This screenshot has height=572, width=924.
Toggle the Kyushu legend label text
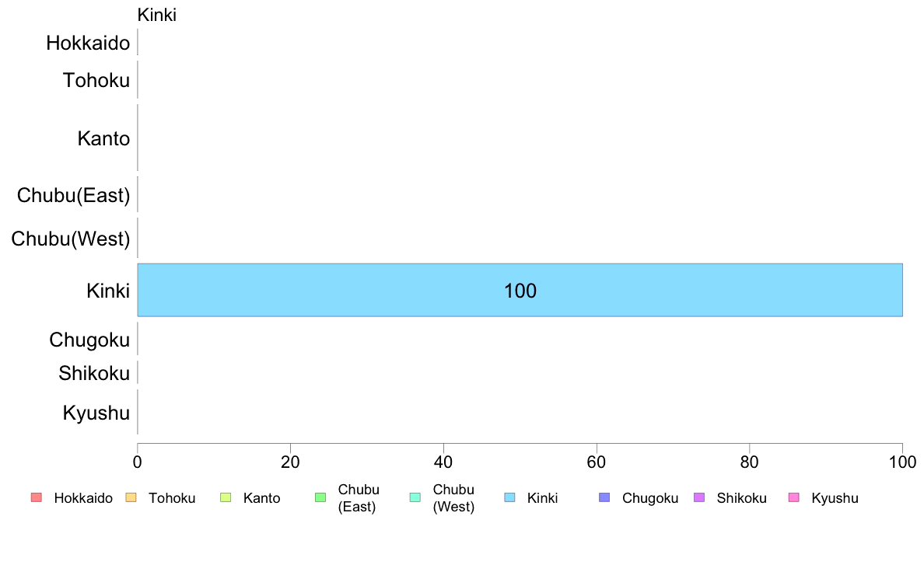[835, 498]
